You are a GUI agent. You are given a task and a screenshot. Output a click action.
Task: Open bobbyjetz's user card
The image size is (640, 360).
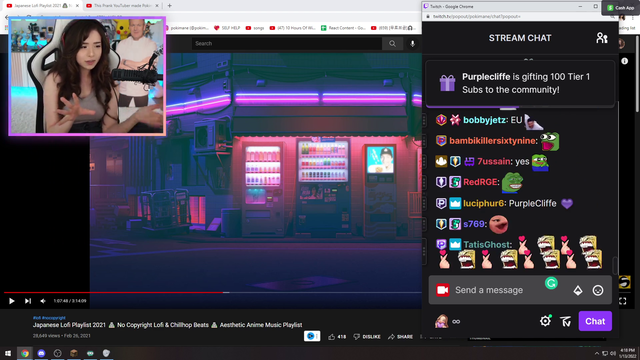click(x=484, y=120)
